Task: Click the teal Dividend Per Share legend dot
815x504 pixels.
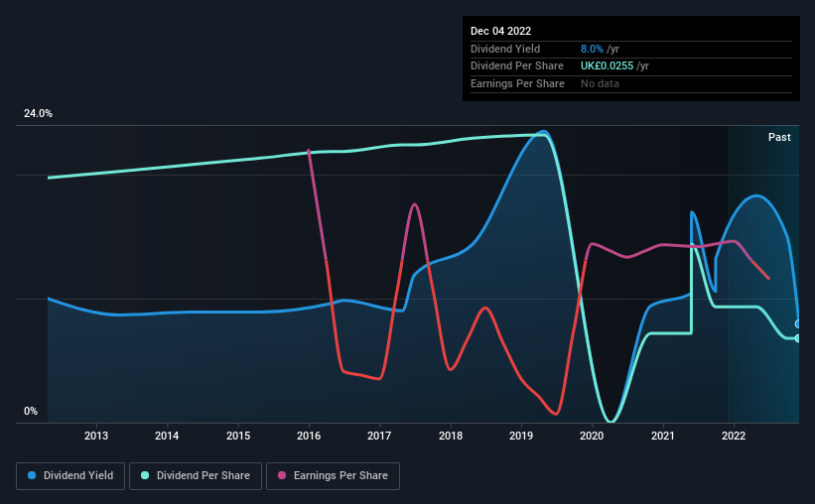Action: [x=145, y=475]
